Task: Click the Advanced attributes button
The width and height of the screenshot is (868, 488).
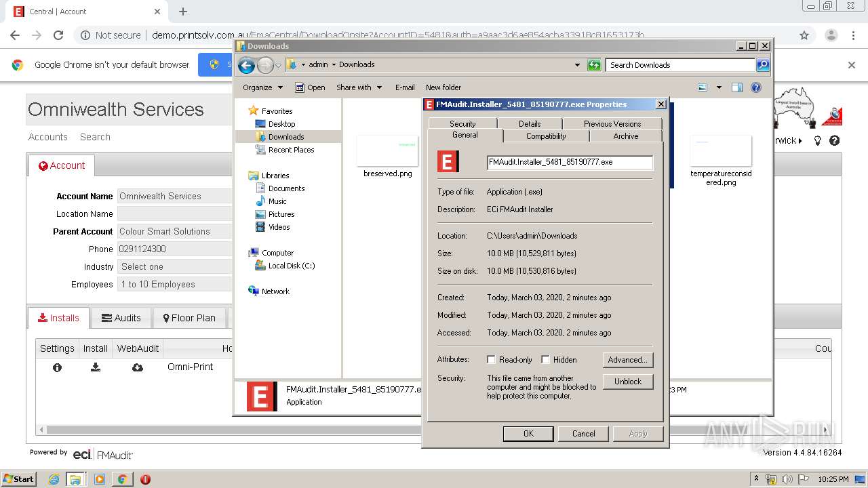Action: [628, 360]
